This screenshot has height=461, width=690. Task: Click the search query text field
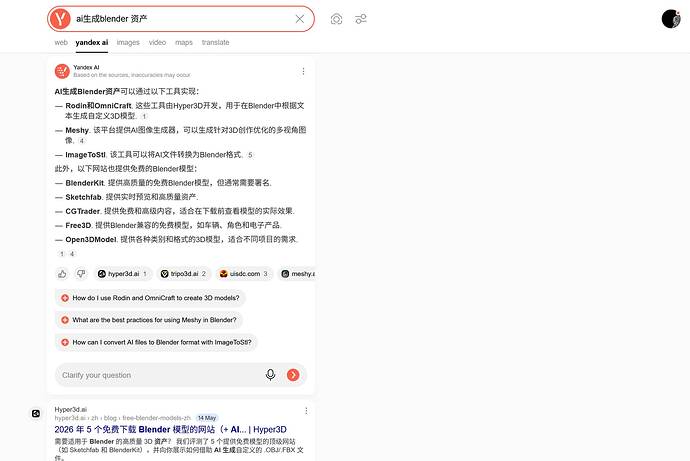point(181,19)
